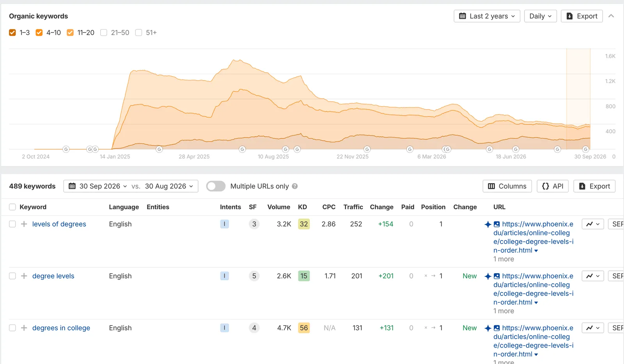Click the Google update marker near 22 Nov 2025
This screenshot has height=364, width=624.
point(367,149)
